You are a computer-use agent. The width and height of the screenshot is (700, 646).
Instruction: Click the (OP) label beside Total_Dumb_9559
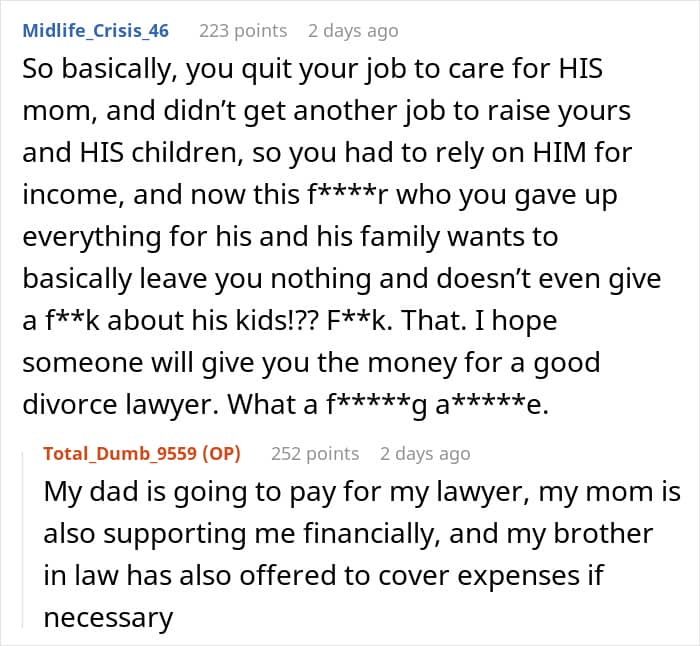[220, 453]
